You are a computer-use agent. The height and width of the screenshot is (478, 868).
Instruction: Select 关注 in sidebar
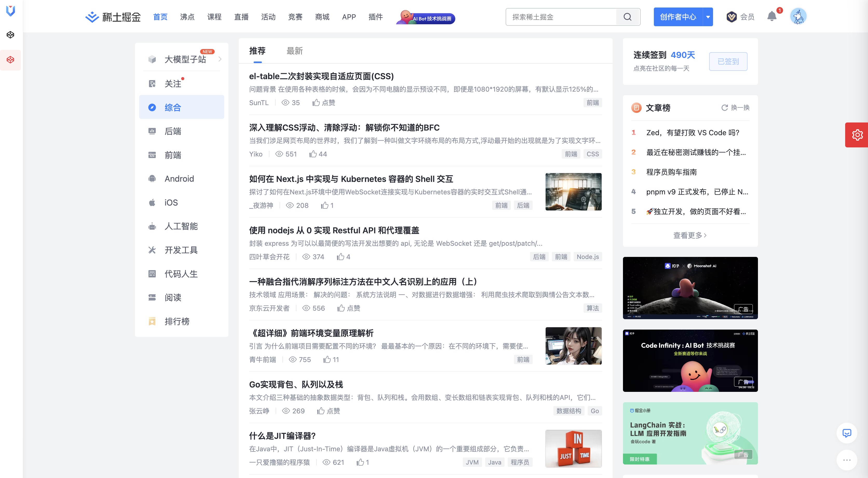[x=182, y=83]
